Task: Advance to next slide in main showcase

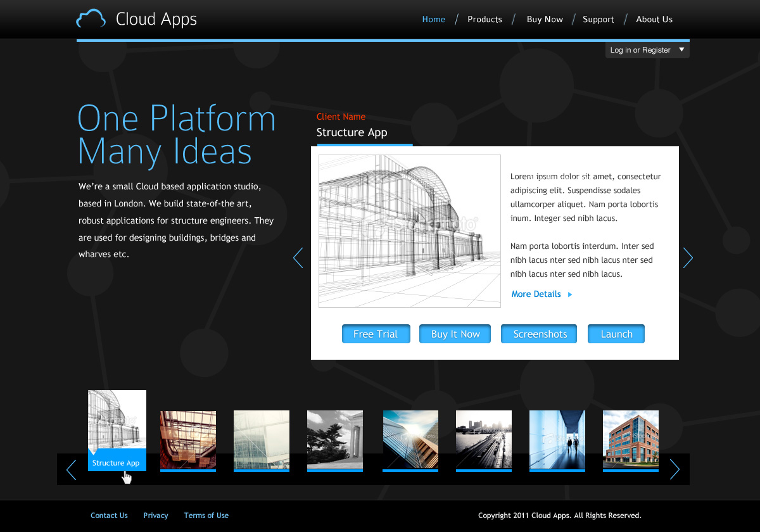Action: click(688, 258)
